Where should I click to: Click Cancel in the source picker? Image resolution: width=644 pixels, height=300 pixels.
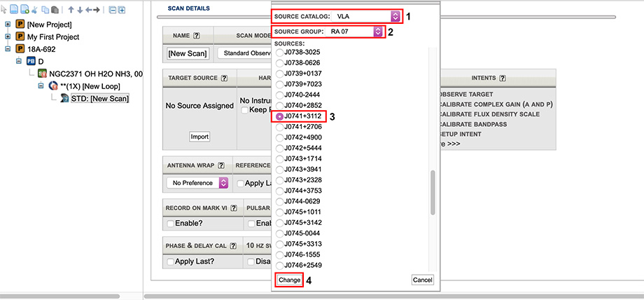coord(422,280)
